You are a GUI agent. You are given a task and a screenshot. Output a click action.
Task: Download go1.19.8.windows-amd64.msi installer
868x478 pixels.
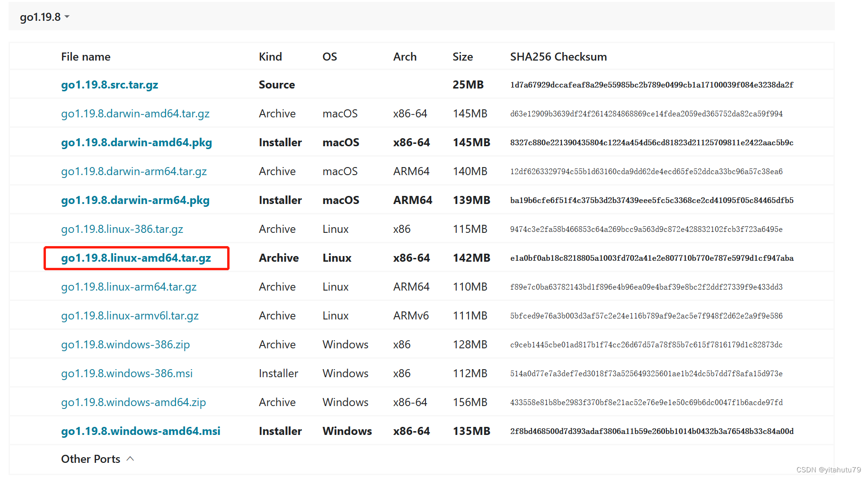tap(141, 431)
